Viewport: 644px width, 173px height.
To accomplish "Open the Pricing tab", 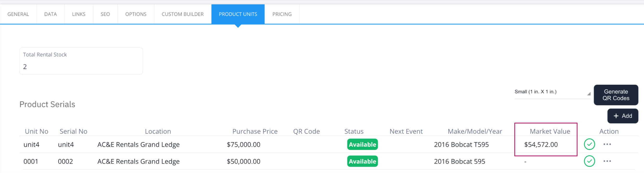I will pos(282,14).
